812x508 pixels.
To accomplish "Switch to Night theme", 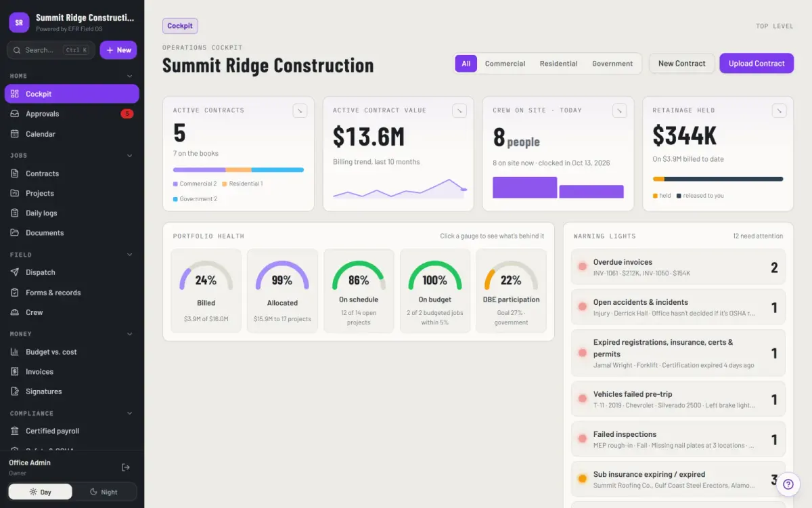I will pos(104,492).
